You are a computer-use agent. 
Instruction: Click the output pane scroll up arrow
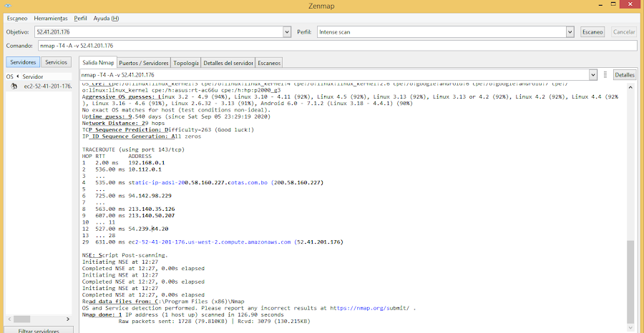click(x=631, y=87)
